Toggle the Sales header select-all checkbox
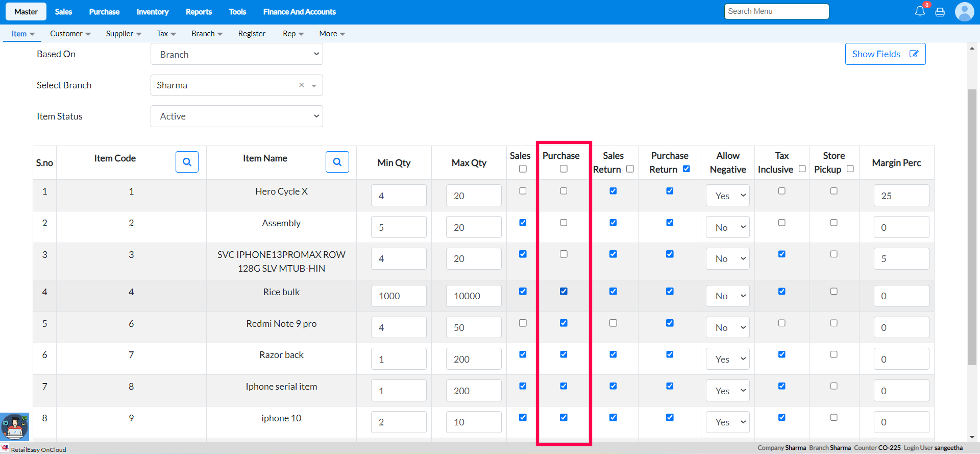980x454 pixels. pyautogui.click(x=523, y=169)
